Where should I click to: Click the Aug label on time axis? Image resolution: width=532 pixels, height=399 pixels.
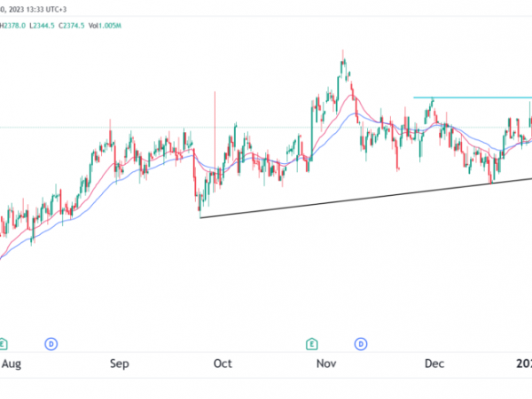pos(12,364)
